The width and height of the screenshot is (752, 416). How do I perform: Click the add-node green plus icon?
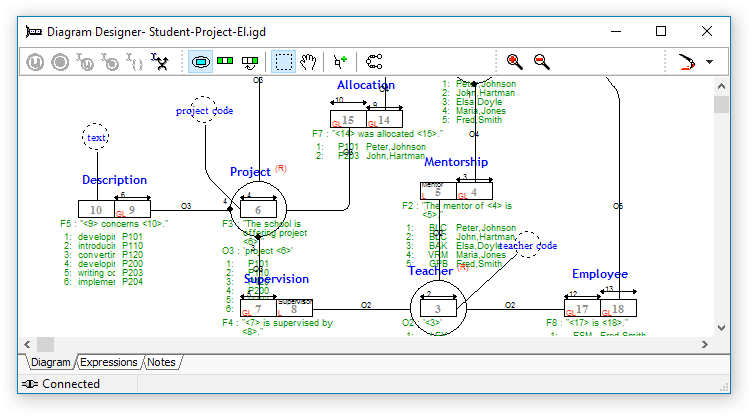pos(340,62)
